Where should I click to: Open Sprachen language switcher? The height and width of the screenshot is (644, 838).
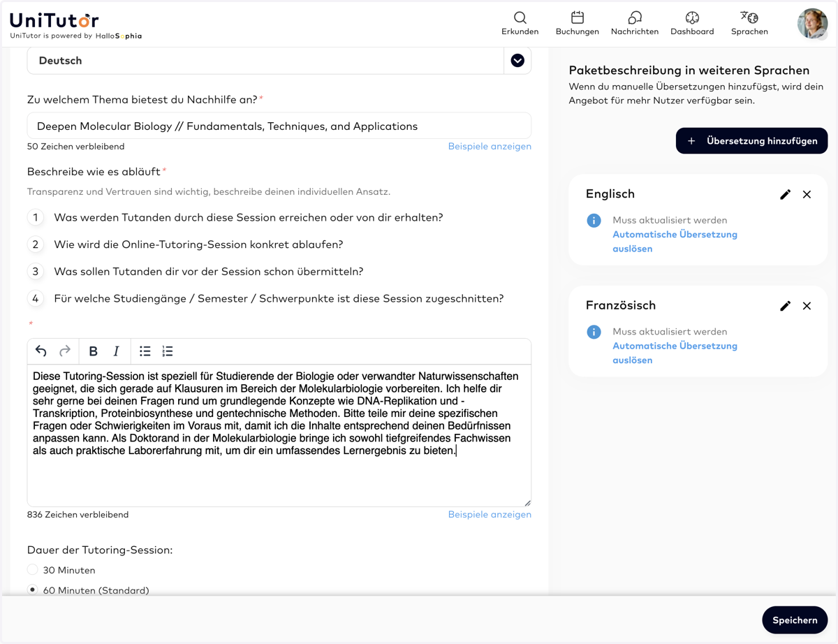pyautogui.click(x=749, y=23)
